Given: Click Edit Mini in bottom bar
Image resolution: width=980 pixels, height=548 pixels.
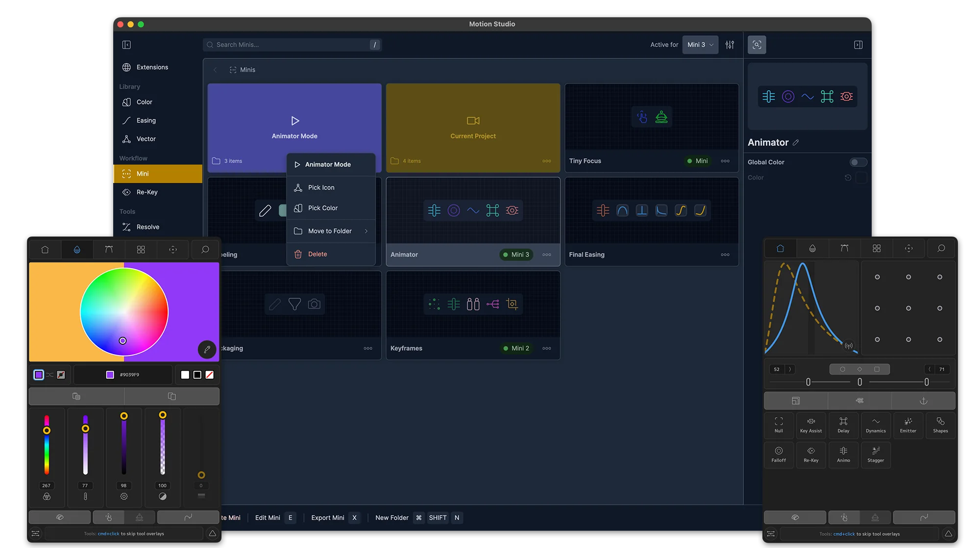Looking at the screenshot, I should pyautogui.click(x=268, y=518).
